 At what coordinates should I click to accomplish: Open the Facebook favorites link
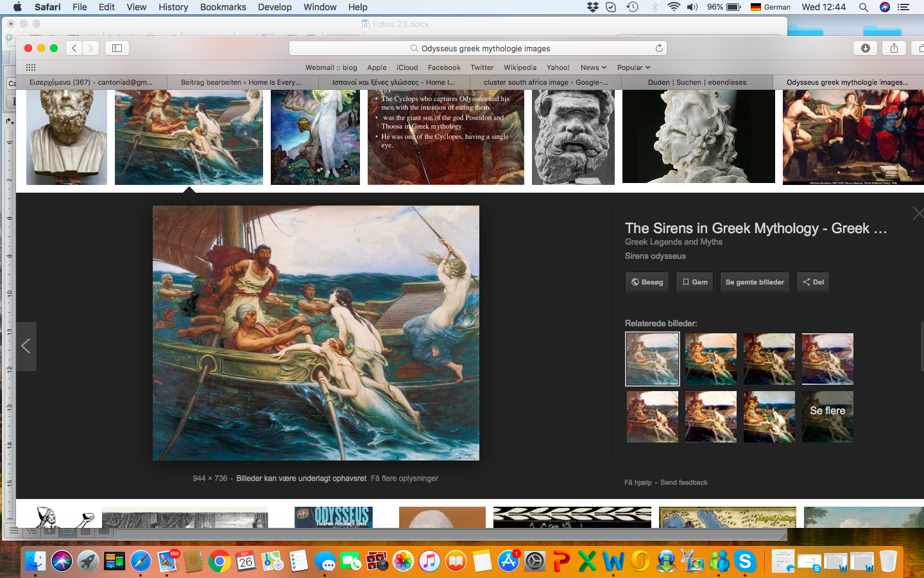444,67
